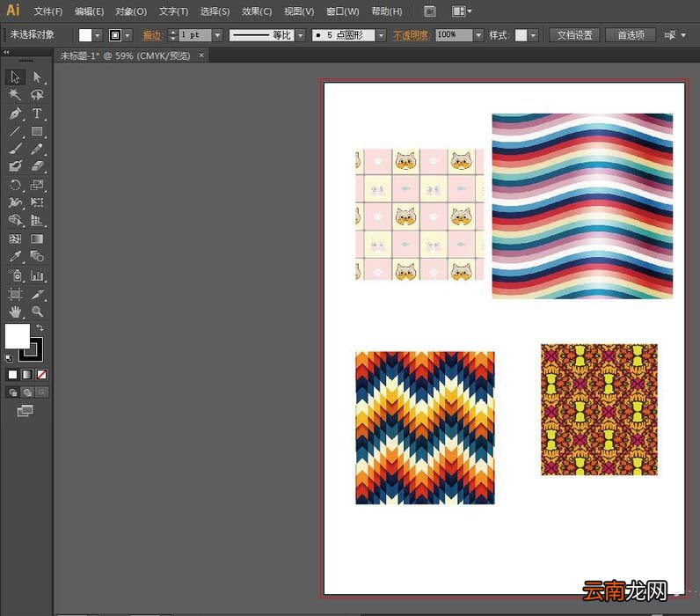Open stroke weight dropdown next to 1 pt
Viewport: 700px width, 616px height.
[217, 35]
